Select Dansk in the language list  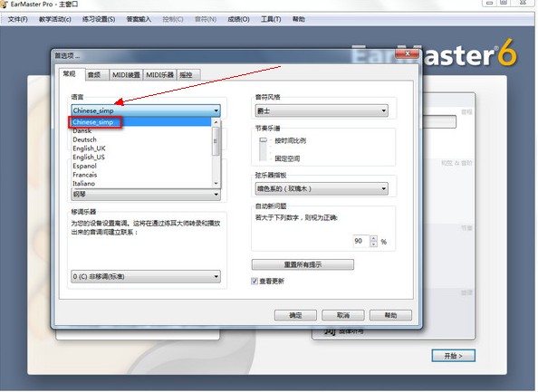coord(141,130)
